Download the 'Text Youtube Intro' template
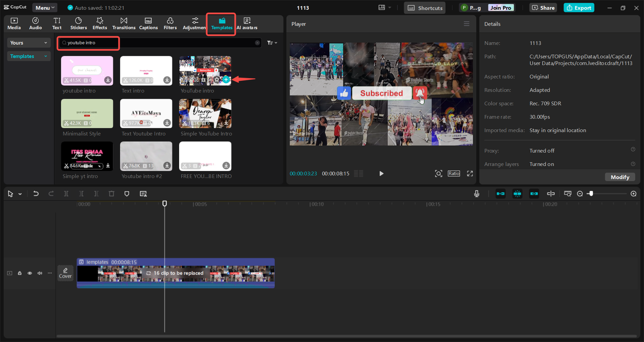The image size is (644, 342). point(167,123)
